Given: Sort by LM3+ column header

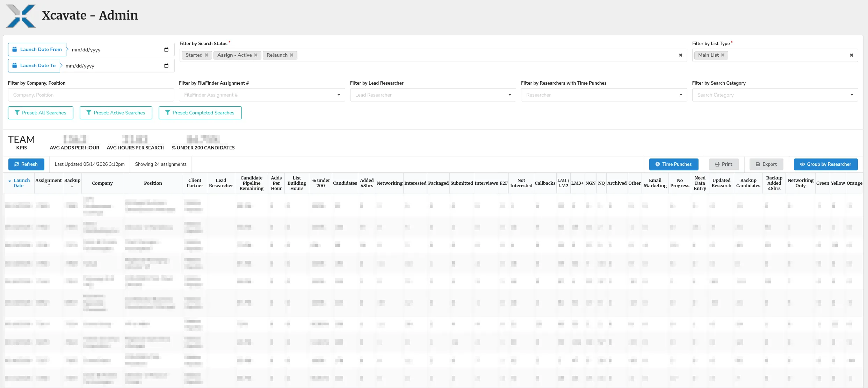Looking at the screenshot, I should (577, 183).
